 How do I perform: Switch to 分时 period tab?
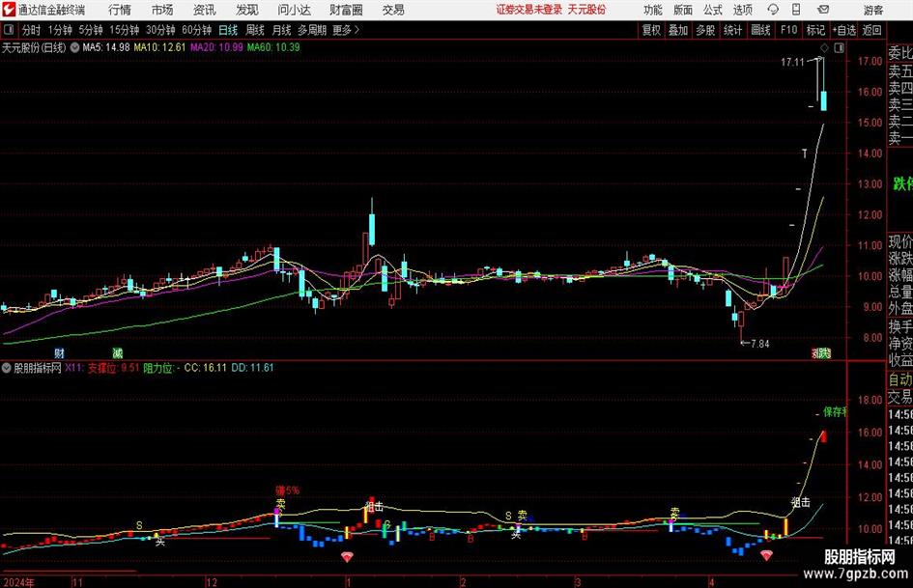32,30
